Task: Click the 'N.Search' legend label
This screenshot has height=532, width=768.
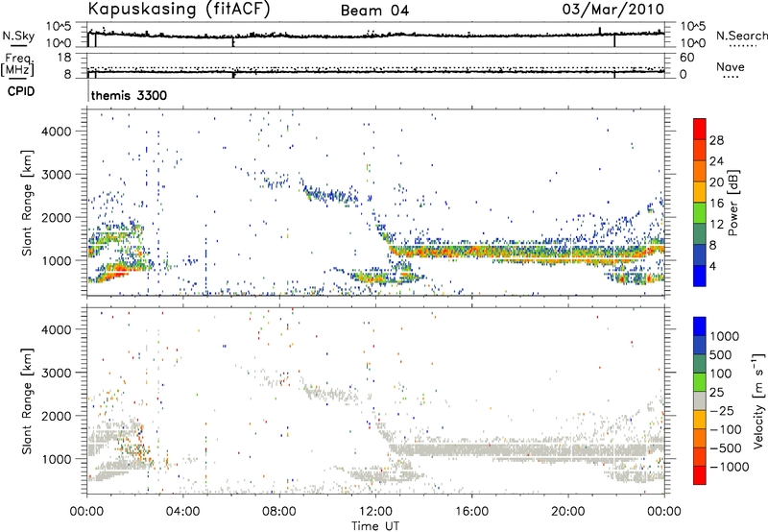Action: click(x=741, y=36)
